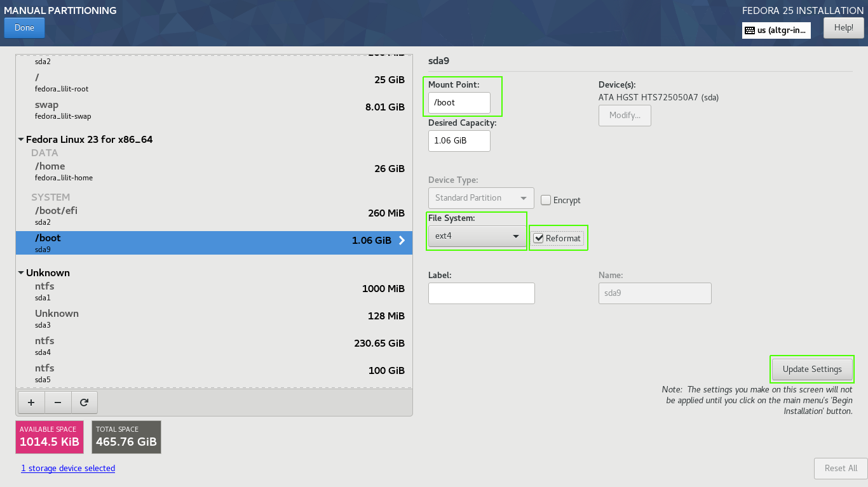Click the chevron arrow on the selected /boot row
The height and width of the screenshot is (487, 868).
pos(402,241)
